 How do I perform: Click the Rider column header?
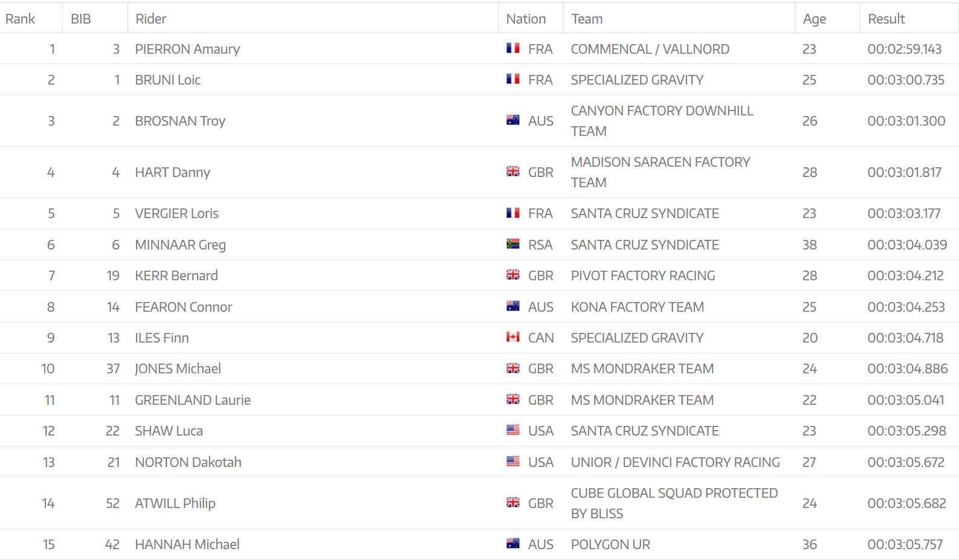(x=151, y=19)
